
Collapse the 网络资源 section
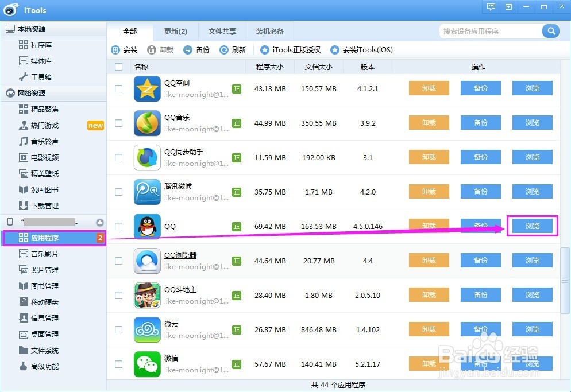pyautogui.click(x=54, y=93)
